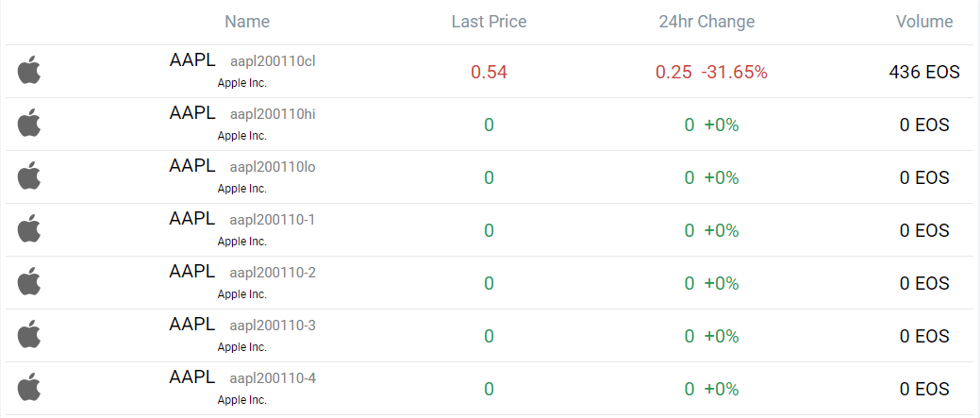Viewport: 980px width, 418px height.
Task: Open the aapl200110hi market symbol
Action: point(273,114)
